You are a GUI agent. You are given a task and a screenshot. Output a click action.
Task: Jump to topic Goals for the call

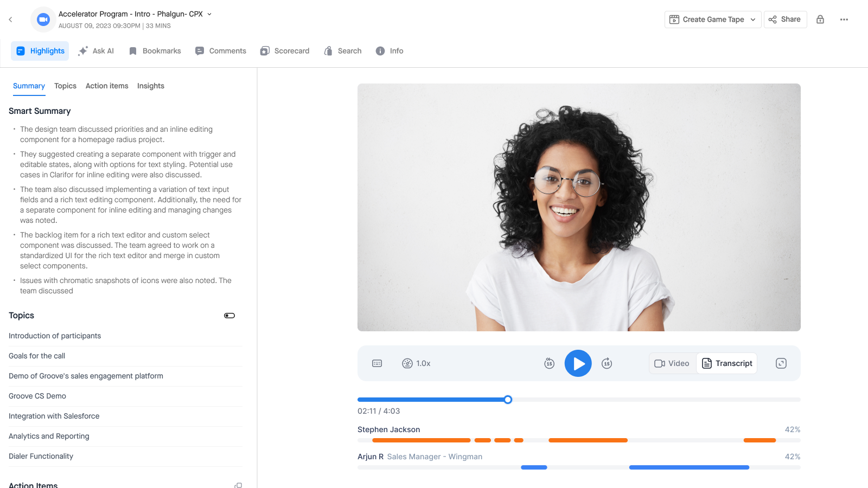click(125, 356)
